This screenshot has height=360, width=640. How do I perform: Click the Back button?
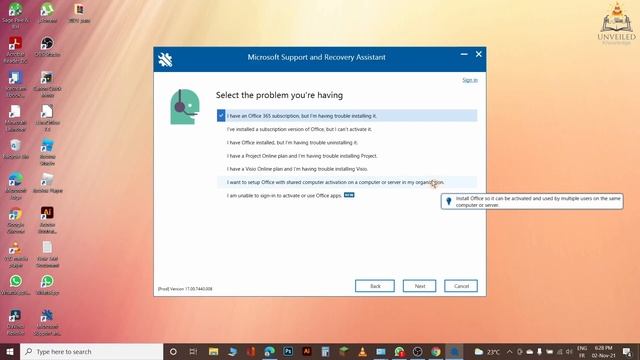pos(375,286)
